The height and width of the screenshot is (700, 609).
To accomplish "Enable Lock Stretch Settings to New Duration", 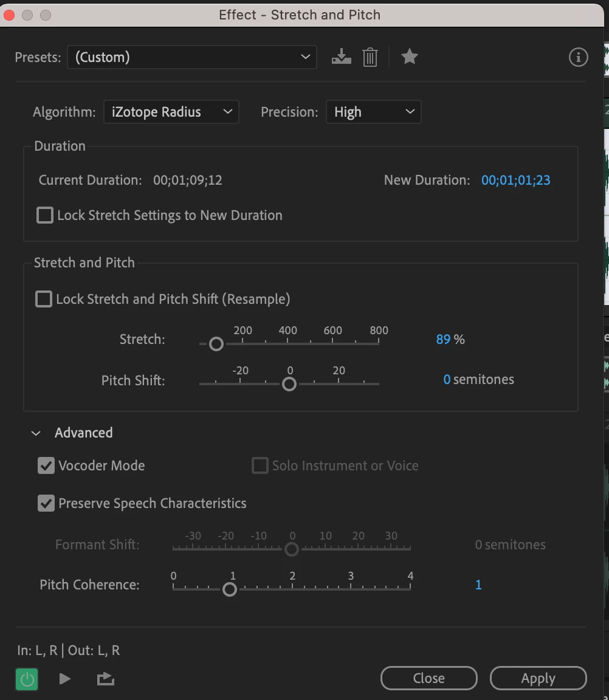I will pyautogui.click(x=45, y=215).
